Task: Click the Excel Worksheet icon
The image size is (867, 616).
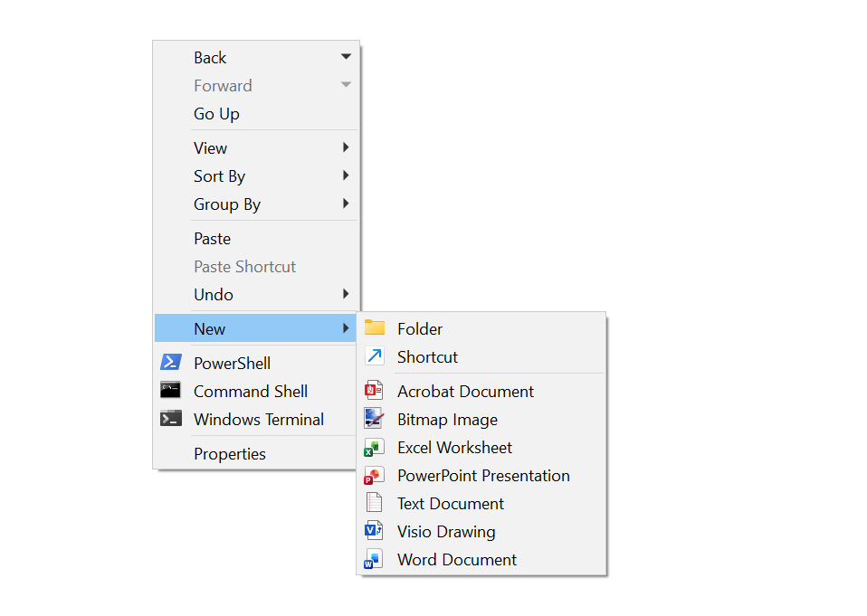Action: pos(374,448)
